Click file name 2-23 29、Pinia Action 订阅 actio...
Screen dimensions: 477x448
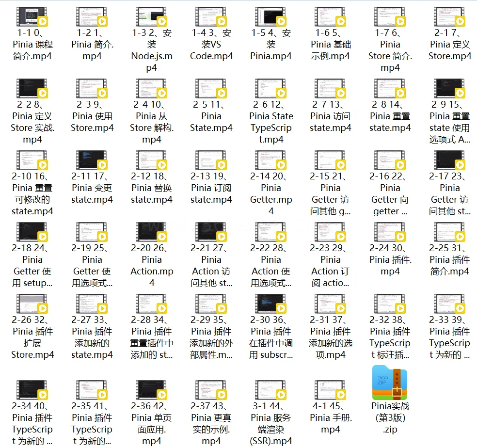(x=331, y=265)
